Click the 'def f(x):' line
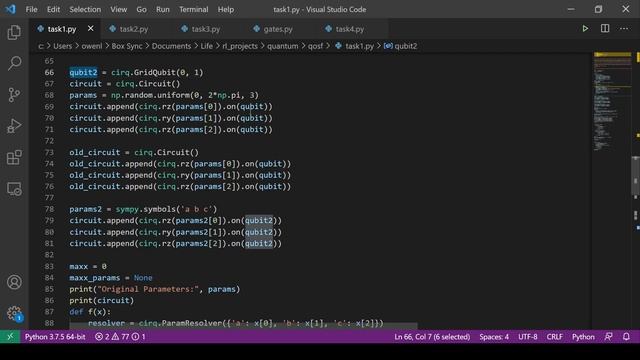 pos(90,312)
